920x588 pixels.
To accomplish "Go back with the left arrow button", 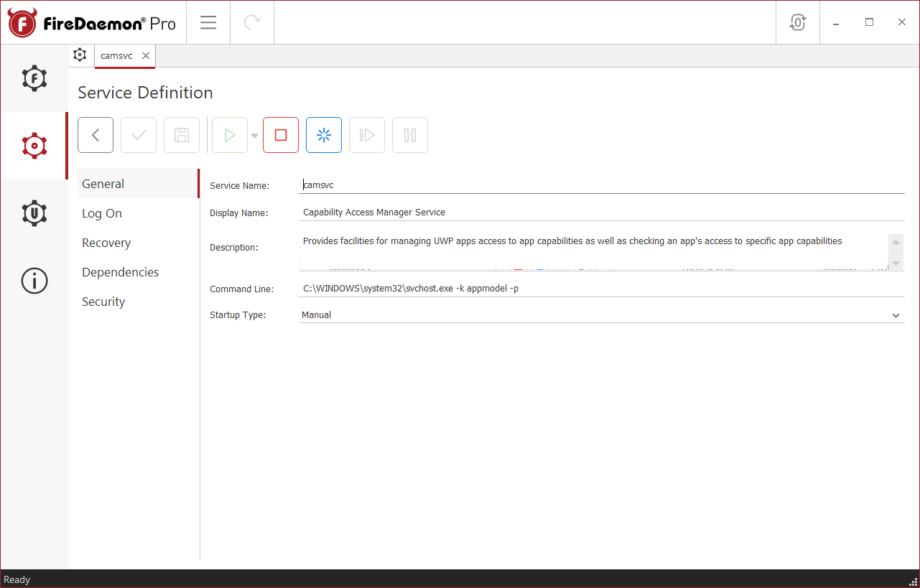I will (96, 135).
